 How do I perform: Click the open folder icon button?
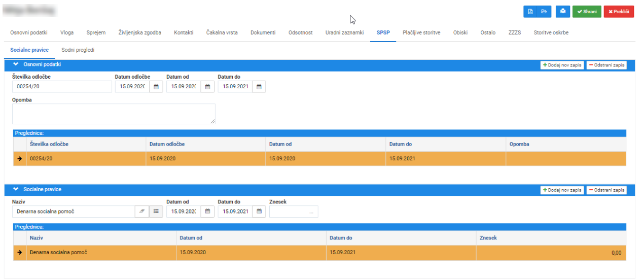pos(544,12)
